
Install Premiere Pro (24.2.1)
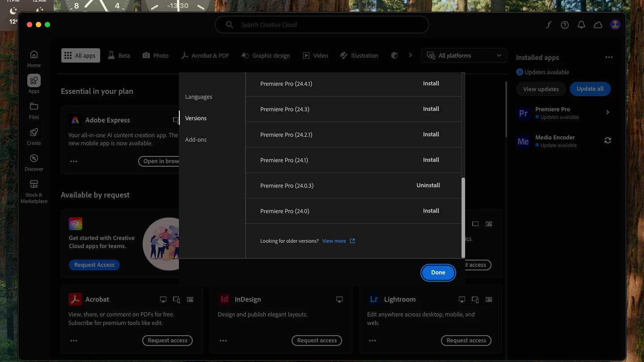click(431, 134)
